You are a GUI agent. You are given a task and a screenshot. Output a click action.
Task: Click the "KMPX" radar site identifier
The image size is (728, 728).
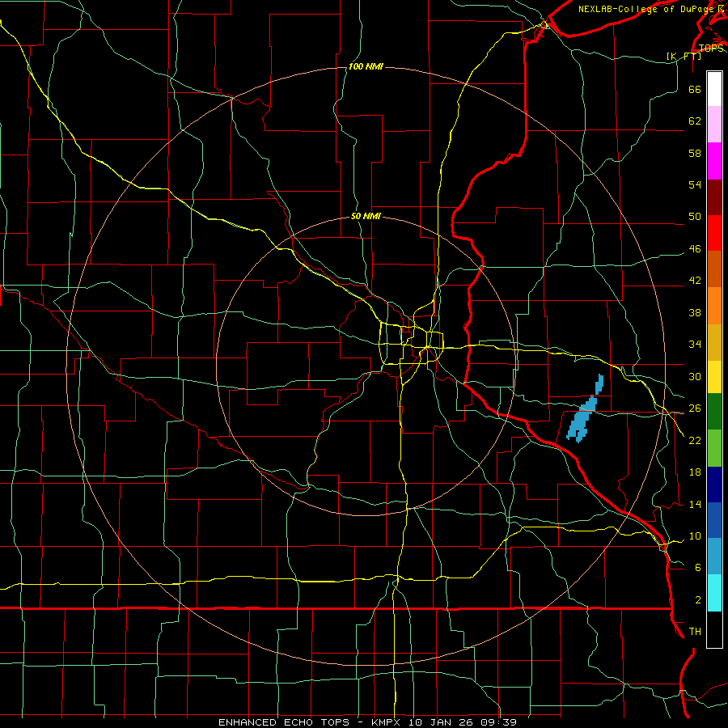pyautogui.click(x=385, y=722)
